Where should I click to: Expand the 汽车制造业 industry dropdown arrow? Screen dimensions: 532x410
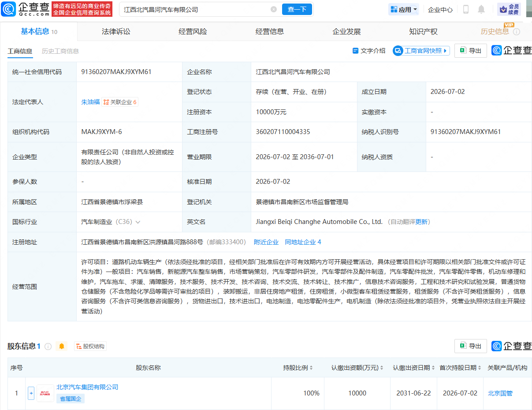(138, 222)
